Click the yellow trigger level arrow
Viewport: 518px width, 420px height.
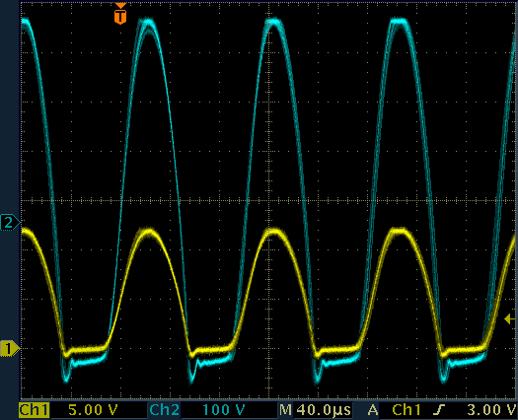[x=509, y=319]
